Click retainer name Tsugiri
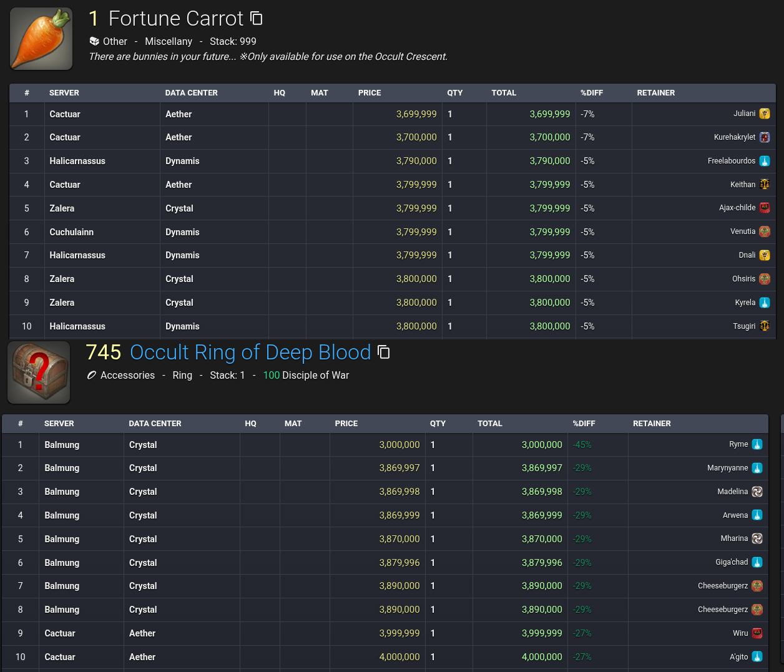This screenshot has width=784, height=672. point(744,326)
